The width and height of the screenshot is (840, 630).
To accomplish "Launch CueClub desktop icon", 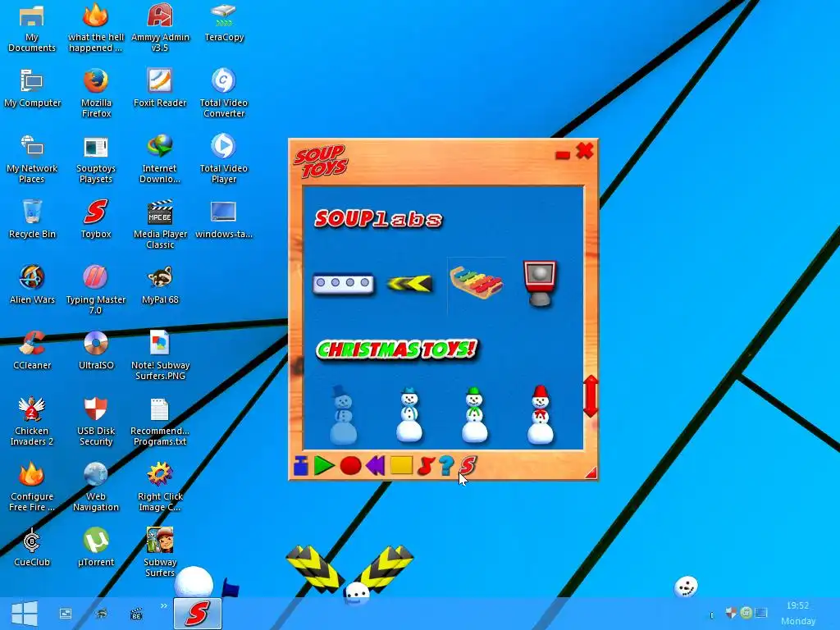I will [x=32, y=547].
